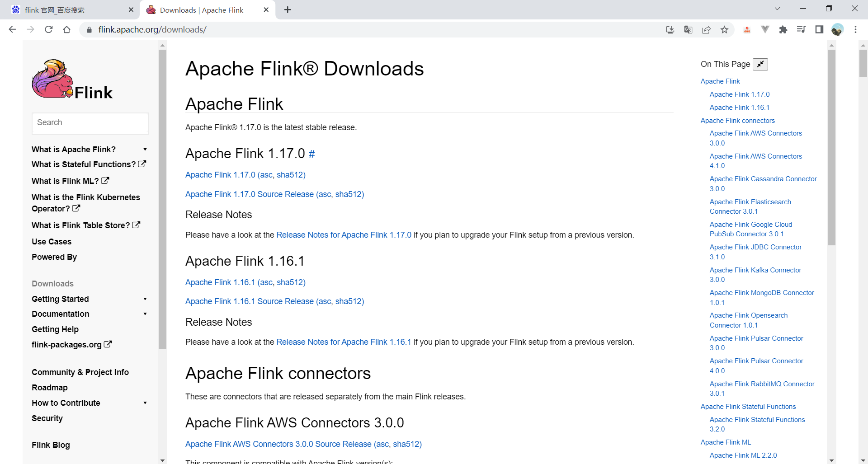Jump to Kafka Connector 3.0.0 entry
Viewport: 868px width, 464px height.
point(755,275)
